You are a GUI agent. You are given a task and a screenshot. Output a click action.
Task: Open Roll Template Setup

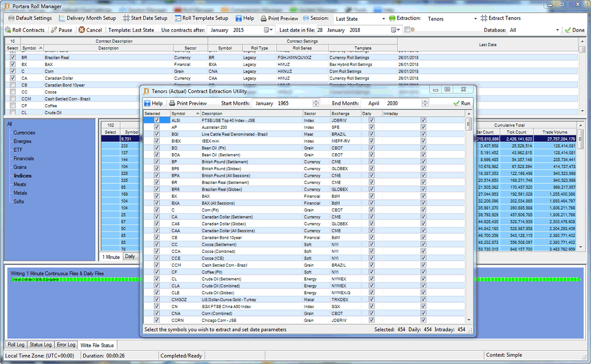click(x=201, y=18)
